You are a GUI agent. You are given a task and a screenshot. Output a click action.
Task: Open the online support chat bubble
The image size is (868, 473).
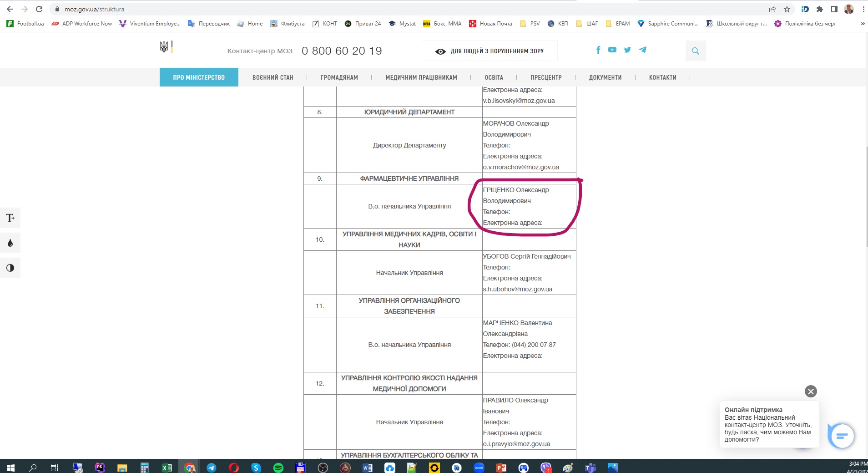click(x=841, y=436)
